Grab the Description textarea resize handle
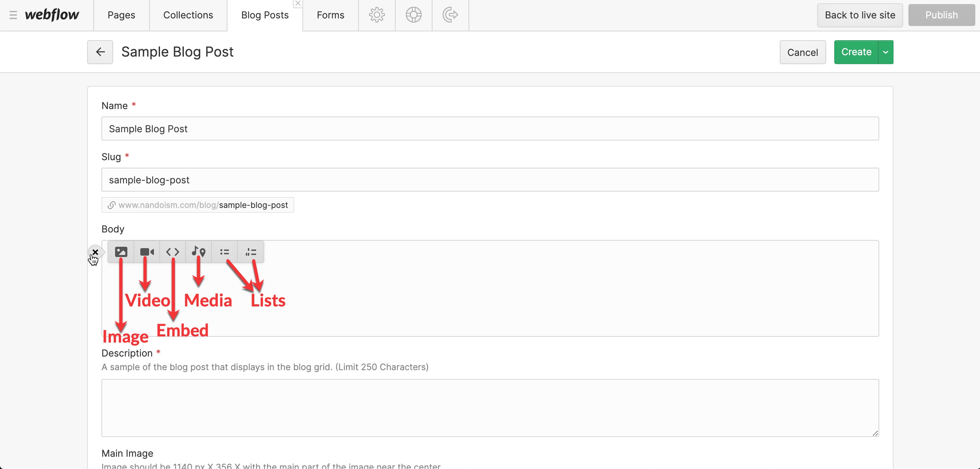 [875, 433]
